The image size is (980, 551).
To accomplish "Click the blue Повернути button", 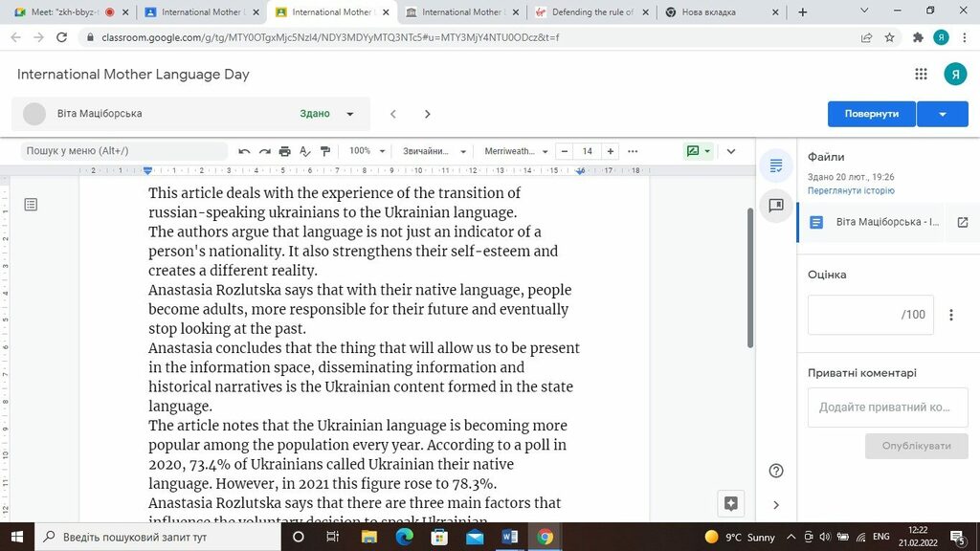I will click(x=871, y=114).
